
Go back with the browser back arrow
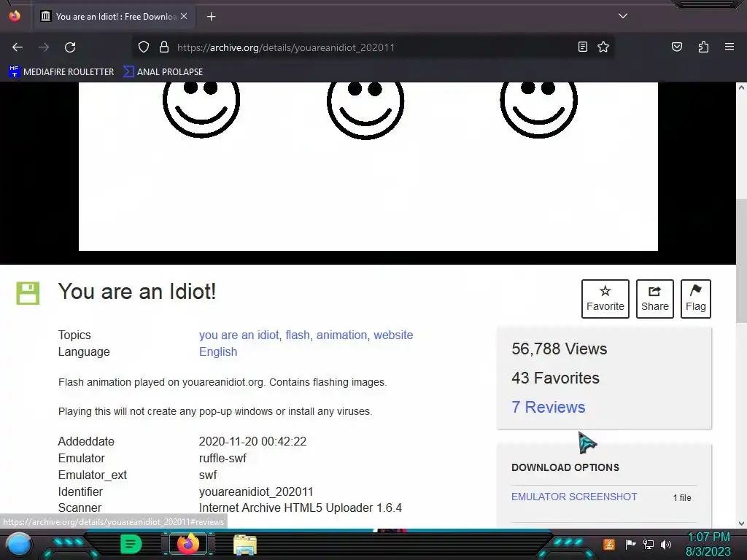click(18, 47)
